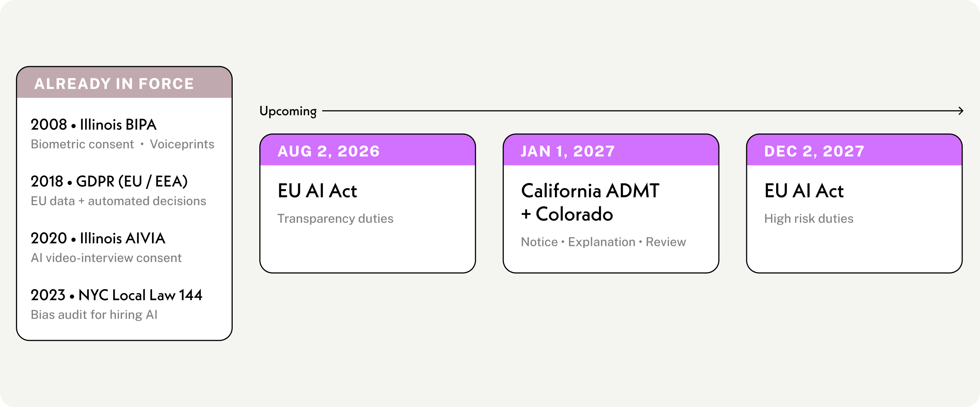980x407 pixels.
Task: Click AI video-interview consent text
Action: 106,258
